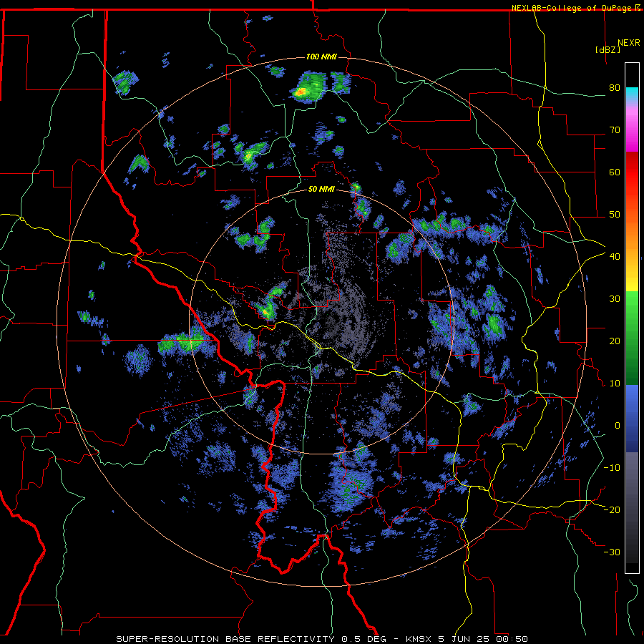The width and height of the screenshot is (644, 644).
Task: Click the 100 NMI range ring label
Action: coord(321,57)
